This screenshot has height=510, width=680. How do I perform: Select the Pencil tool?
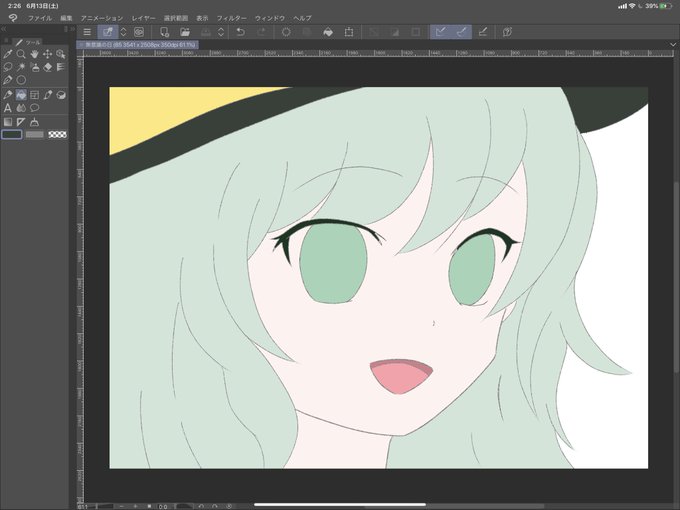8,80
